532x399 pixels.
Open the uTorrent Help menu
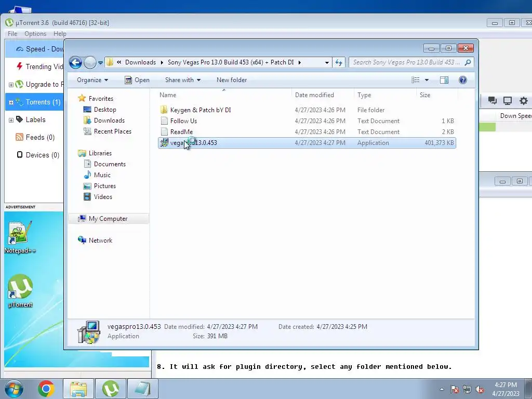60,34
